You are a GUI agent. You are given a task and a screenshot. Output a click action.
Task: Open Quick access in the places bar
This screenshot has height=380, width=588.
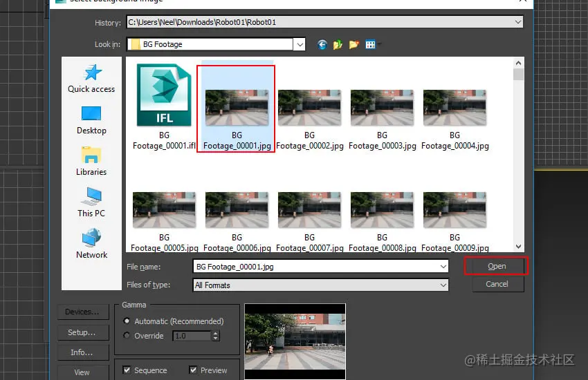tap(91, 78)
